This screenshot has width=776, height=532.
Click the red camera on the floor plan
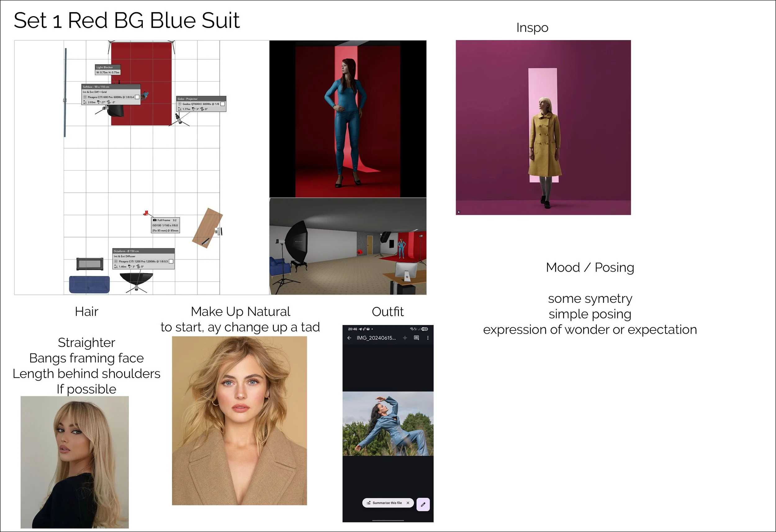pyautogui.click(x=146, y=213)
